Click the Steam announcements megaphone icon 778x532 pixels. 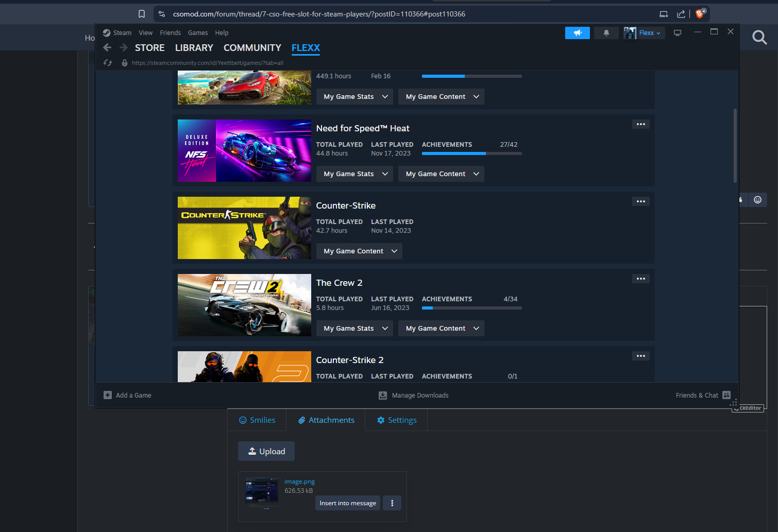coord(577,33)
